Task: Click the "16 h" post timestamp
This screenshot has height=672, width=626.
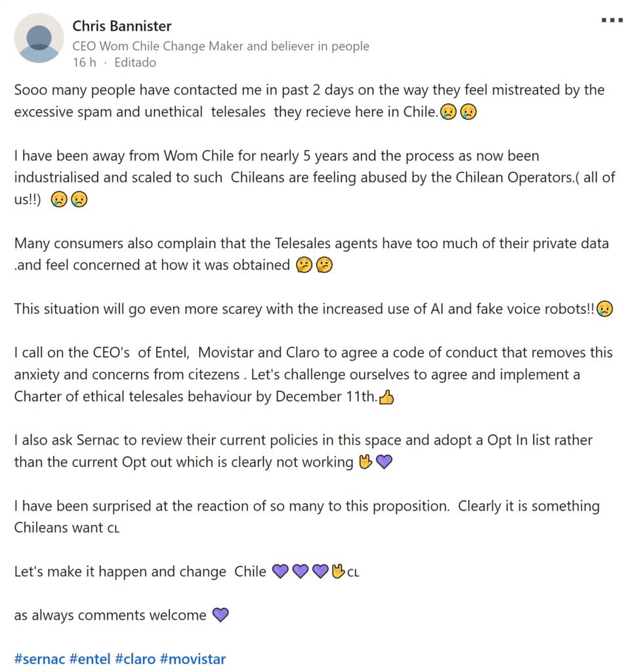Action: point(84,63)
